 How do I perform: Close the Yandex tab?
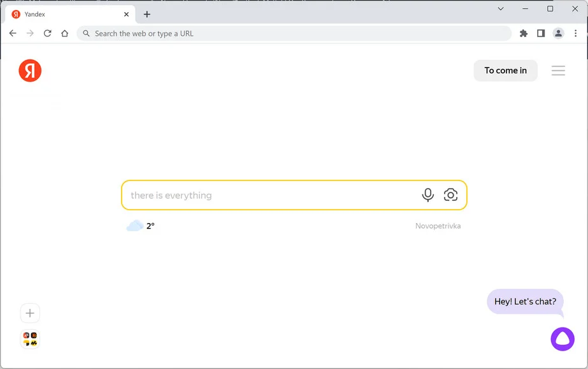coord(126,14)
